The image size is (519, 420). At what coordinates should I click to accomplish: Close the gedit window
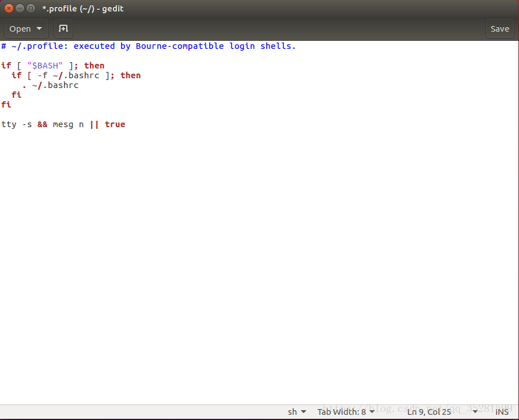click(9, 8)
